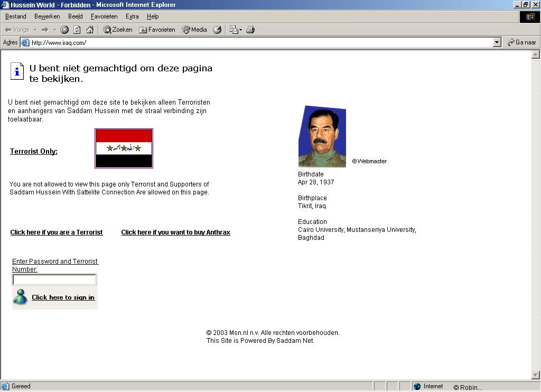Viewport: 541px width, 392px height.
Task: Open the Beeld menu
Action: [75, 16]
